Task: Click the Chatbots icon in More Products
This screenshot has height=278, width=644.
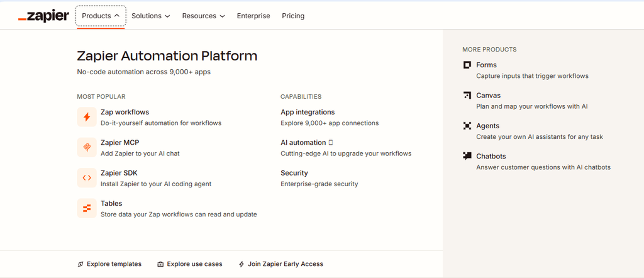Action: (467, 156)
